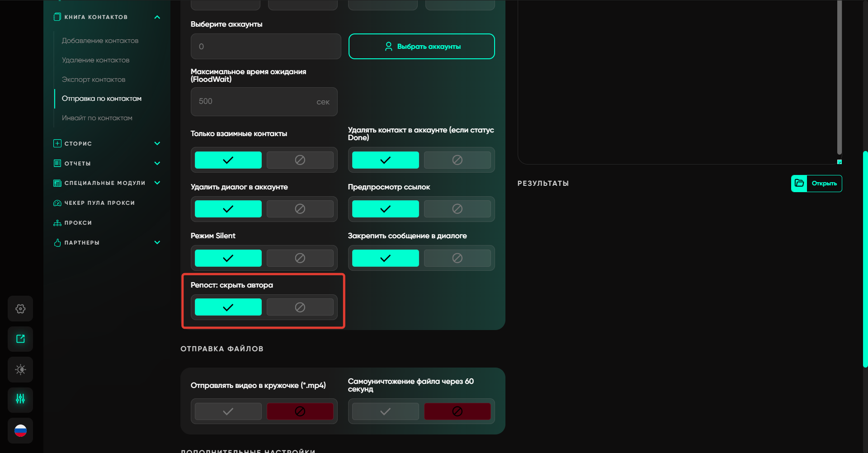Click the Открыть results button

click(x=816, y=184)
